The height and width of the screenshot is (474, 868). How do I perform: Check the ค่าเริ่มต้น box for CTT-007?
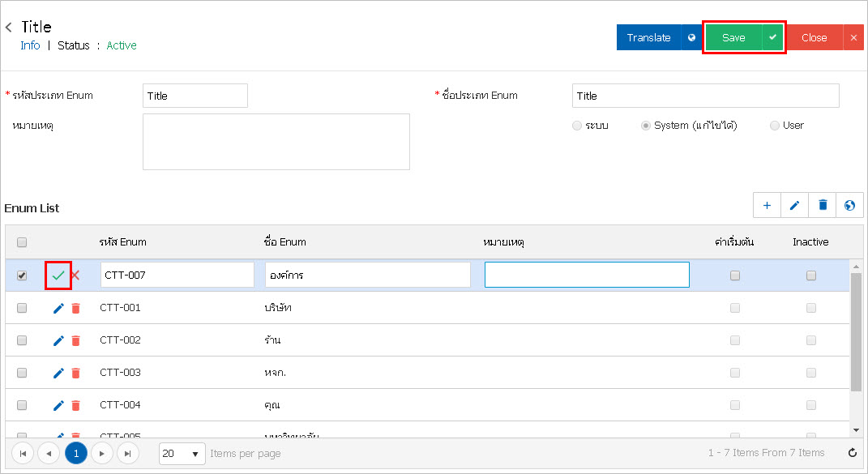(735, 275)
